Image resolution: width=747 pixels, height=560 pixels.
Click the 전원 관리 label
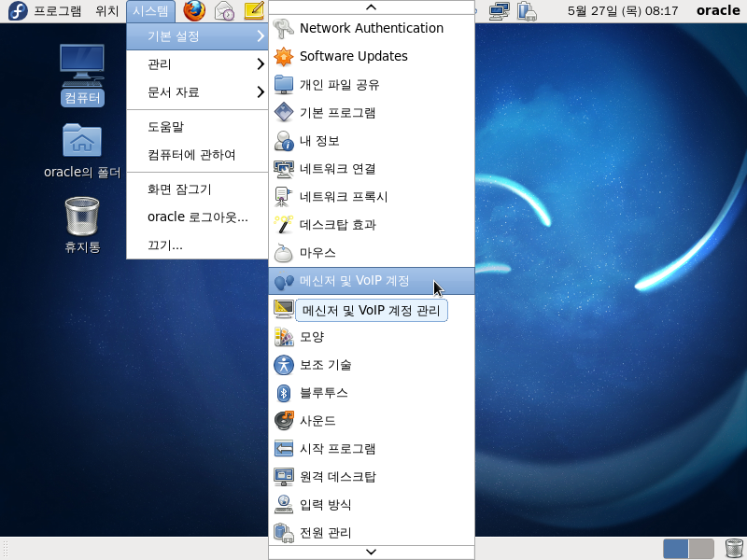click(325, 533)
